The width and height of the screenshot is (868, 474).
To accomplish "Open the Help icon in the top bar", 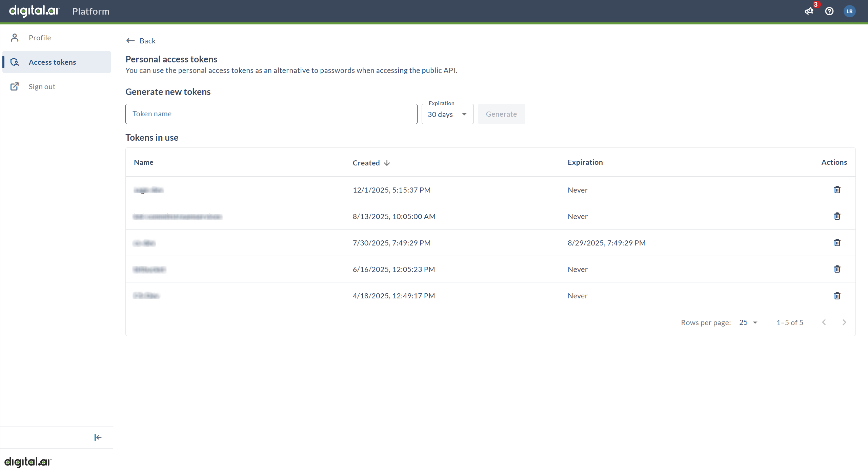I will 829,11.
